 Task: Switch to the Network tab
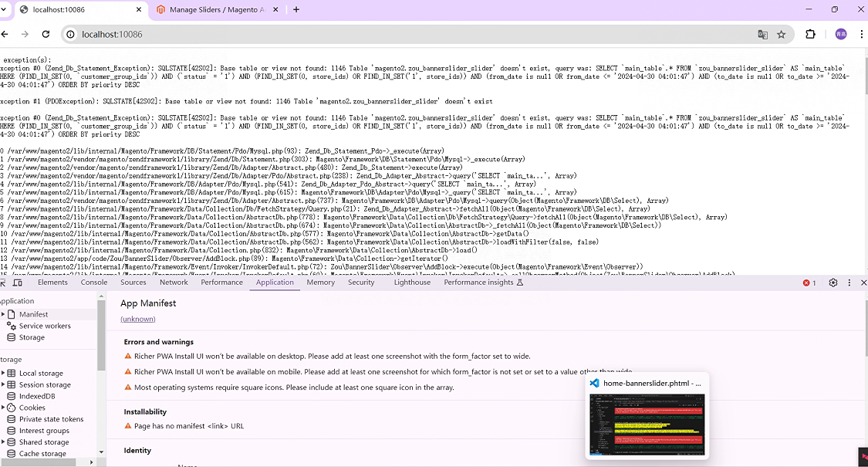click(174, 283)
